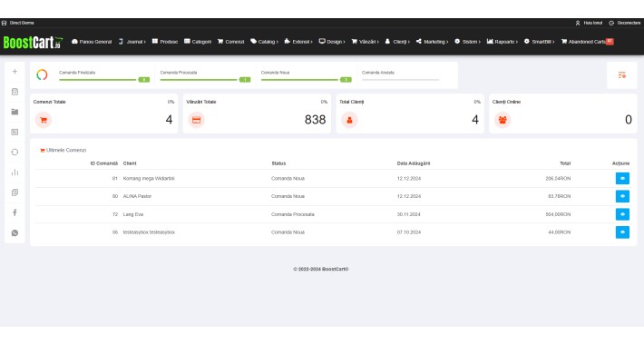Image resolution: width=644 pixels, height=345 pixels.
Task: Expand the Rapoarte menu
Action: pos(503,42)
